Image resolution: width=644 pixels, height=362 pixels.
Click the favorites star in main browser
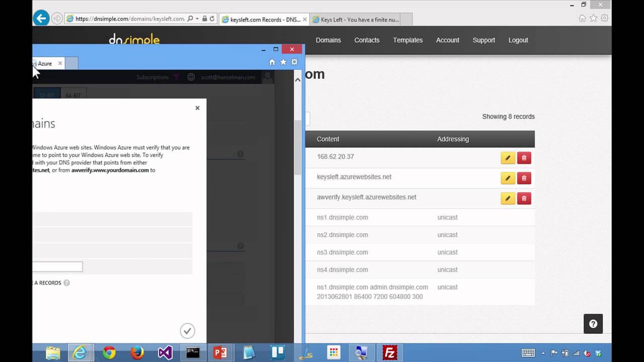point(593,18)
